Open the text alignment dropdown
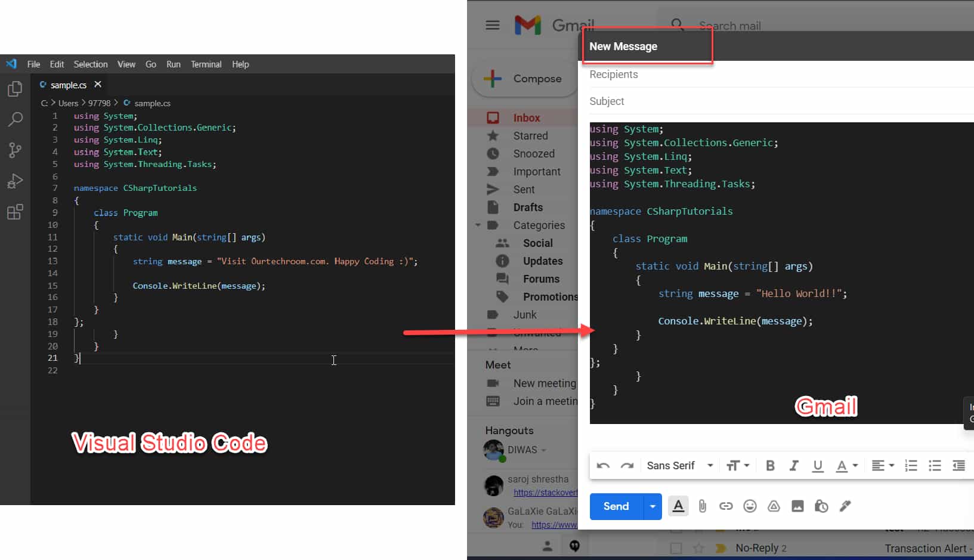Image resolution: width=974 pixels, height=560 pixels. (x=883, y=466)
